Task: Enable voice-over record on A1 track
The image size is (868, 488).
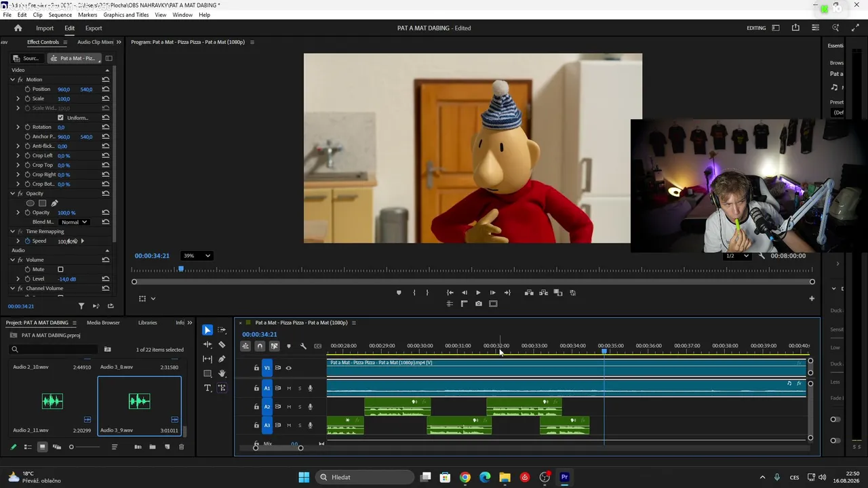Action: tap(311, 388)
